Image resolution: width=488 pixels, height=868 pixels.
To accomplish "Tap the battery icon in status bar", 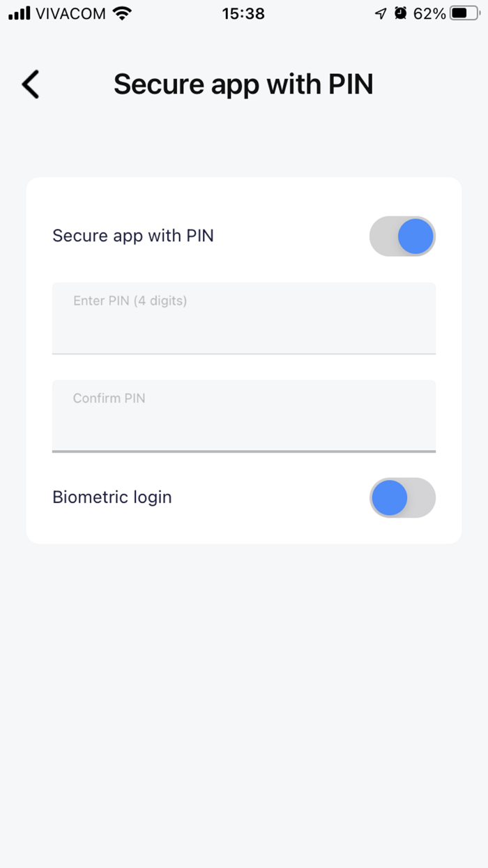I will click(464, 13).
